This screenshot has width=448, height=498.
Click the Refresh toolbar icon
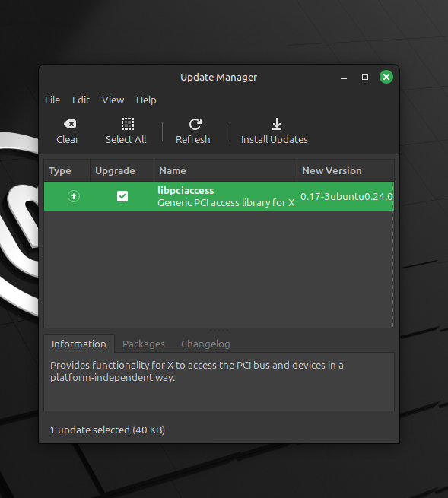tap(195, 124)
